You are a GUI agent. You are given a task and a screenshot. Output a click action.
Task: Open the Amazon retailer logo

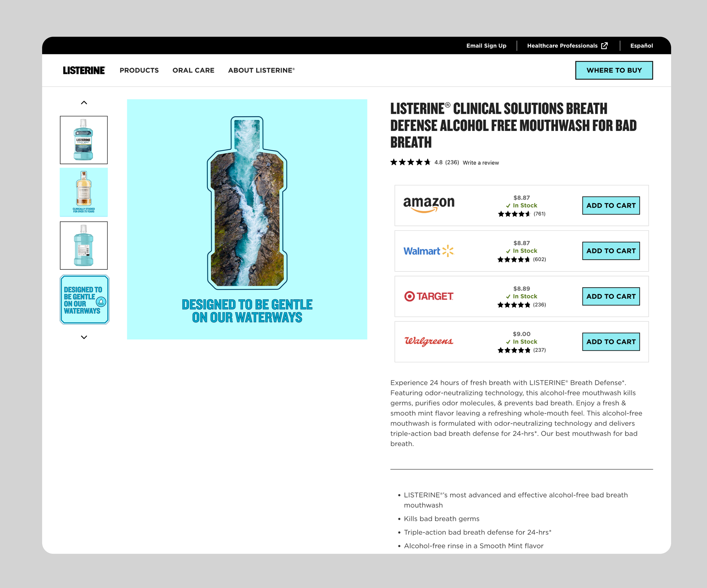(x=428, y=205)
